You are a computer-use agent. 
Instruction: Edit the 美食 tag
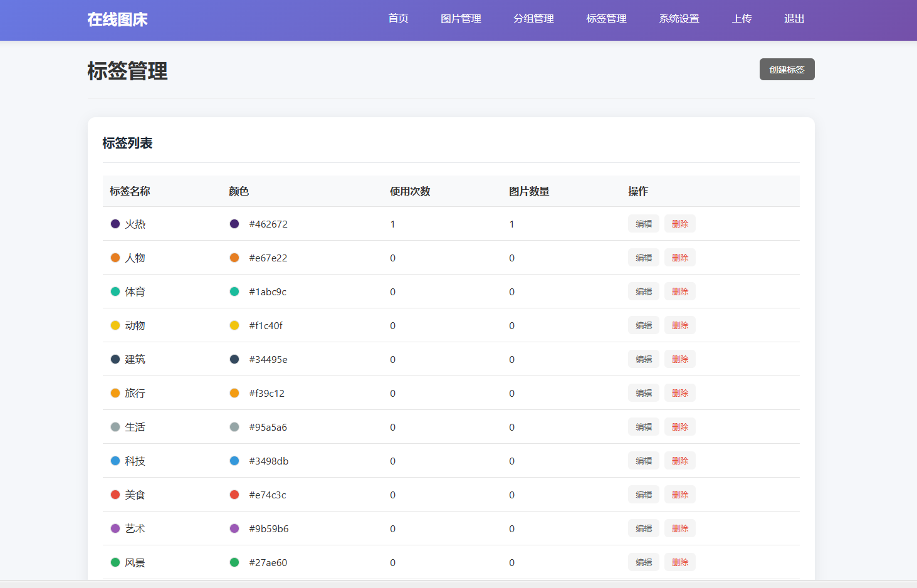click(x=644, y=495)
